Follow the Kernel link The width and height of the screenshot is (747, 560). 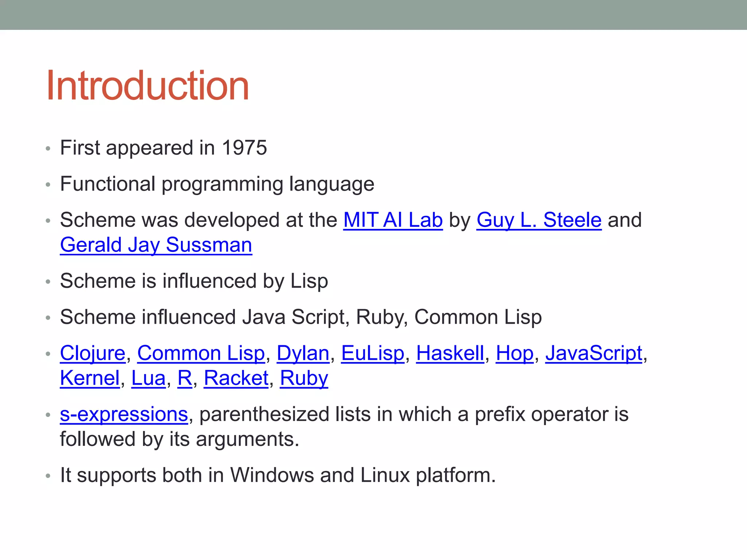click(90, 378)
